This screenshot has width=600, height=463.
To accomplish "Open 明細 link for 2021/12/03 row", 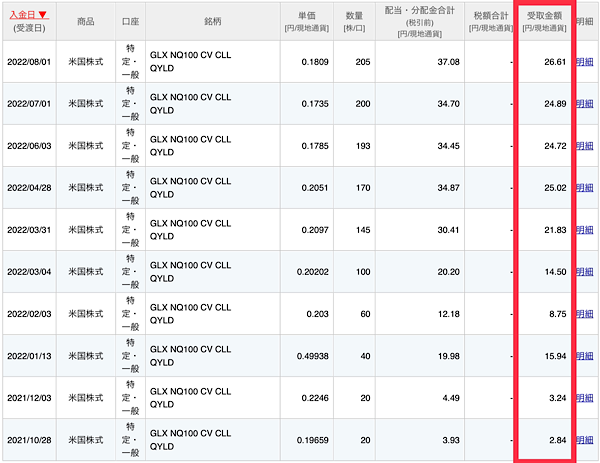I will [x=585, y=398].
